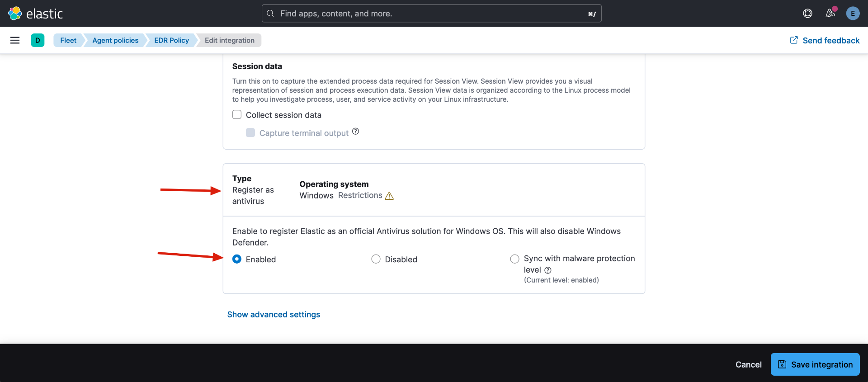Click the Find apps search field
Screen dimensions: 868x382
[431, 14]
